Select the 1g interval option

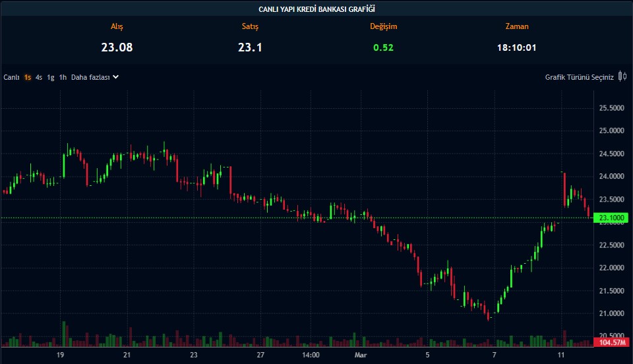coord(51,77)
